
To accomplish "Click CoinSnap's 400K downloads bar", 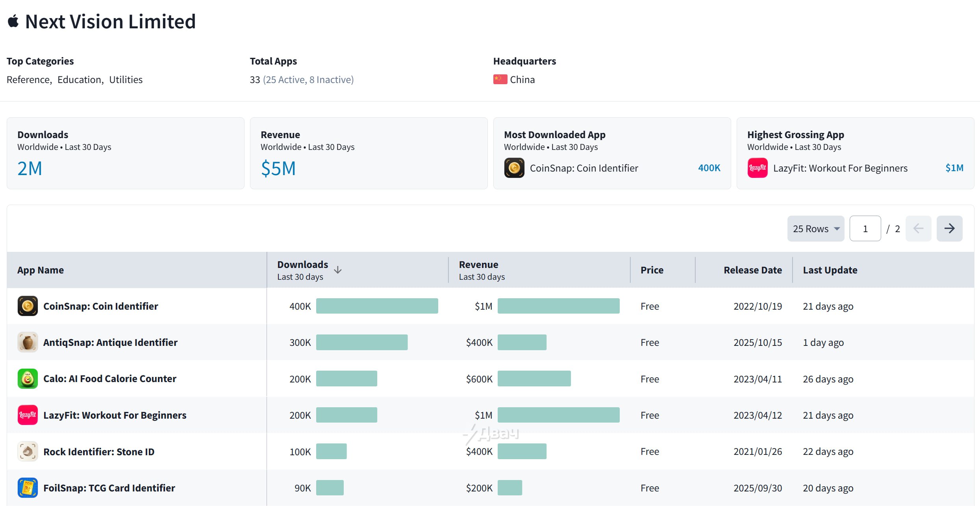I will pyautogui.click(x=377, y=306).
